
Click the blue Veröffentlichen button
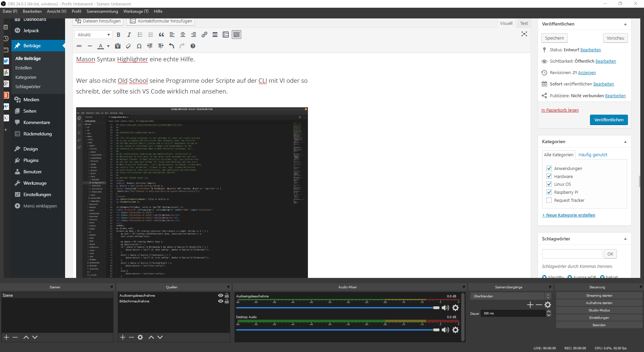pos(608,120)
